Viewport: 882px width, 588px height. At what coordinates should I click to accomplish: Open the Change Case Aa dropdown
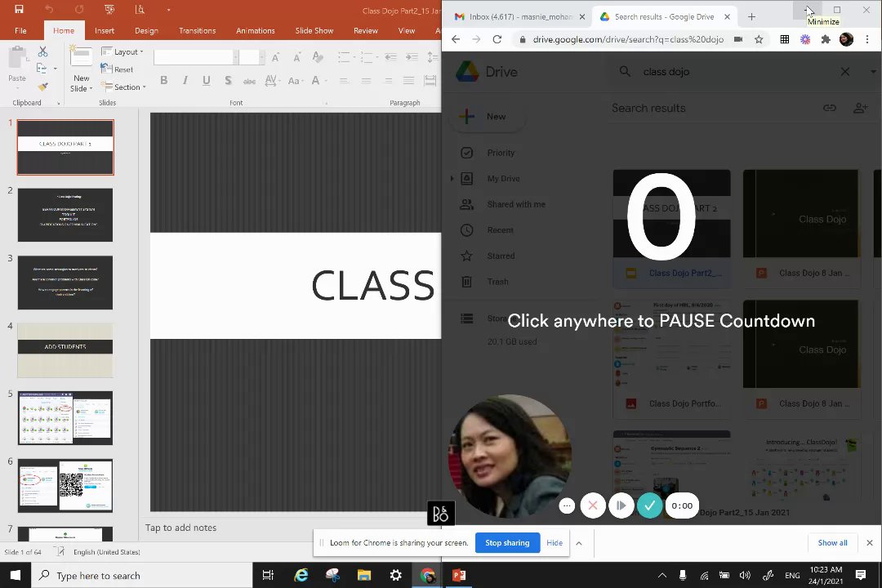[296, 81]
